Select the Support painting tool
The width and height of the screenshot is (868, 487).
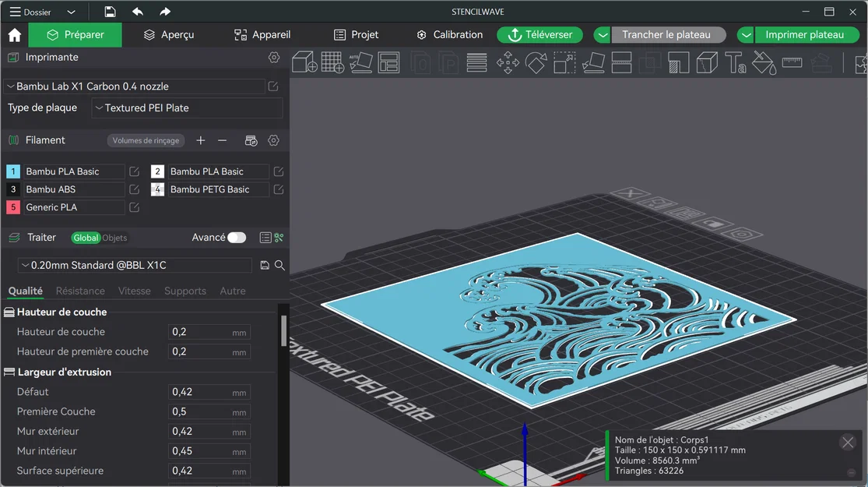pos(678,62)
